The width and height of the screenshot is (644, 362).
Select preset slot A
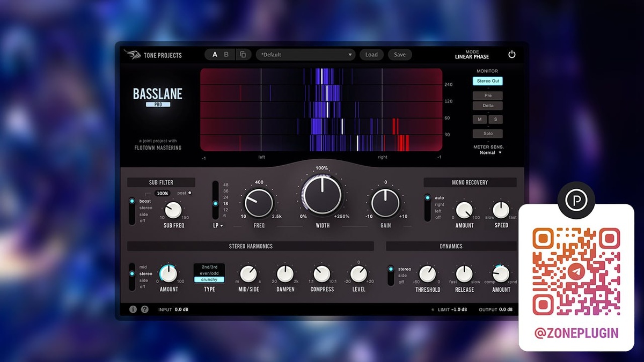click(215, 55)
